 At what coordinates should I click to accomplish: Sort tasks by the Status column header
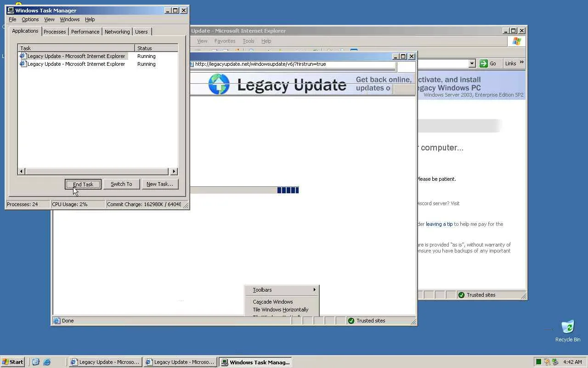pos(156,48)
